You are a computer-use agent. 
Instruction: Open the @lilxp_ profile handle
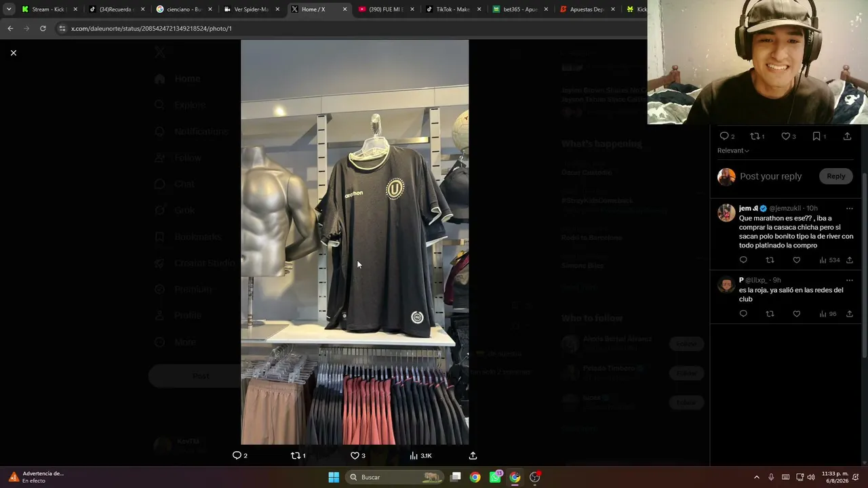(x=756, y=280)
